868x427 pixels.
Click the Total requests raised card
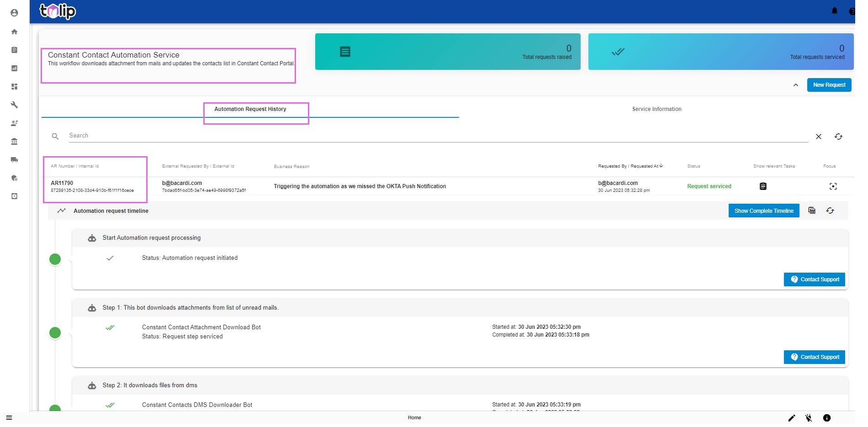[448, 52]
